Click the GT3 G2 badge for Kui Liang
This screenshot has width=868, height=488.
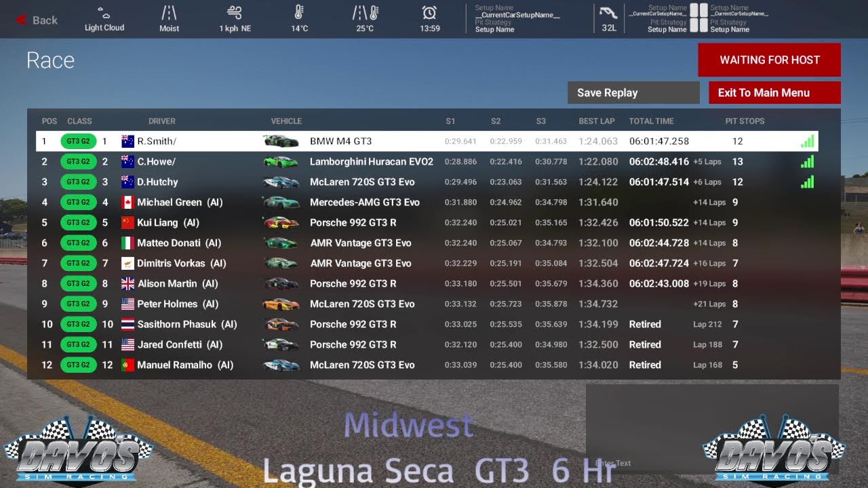tap(78, 222)
